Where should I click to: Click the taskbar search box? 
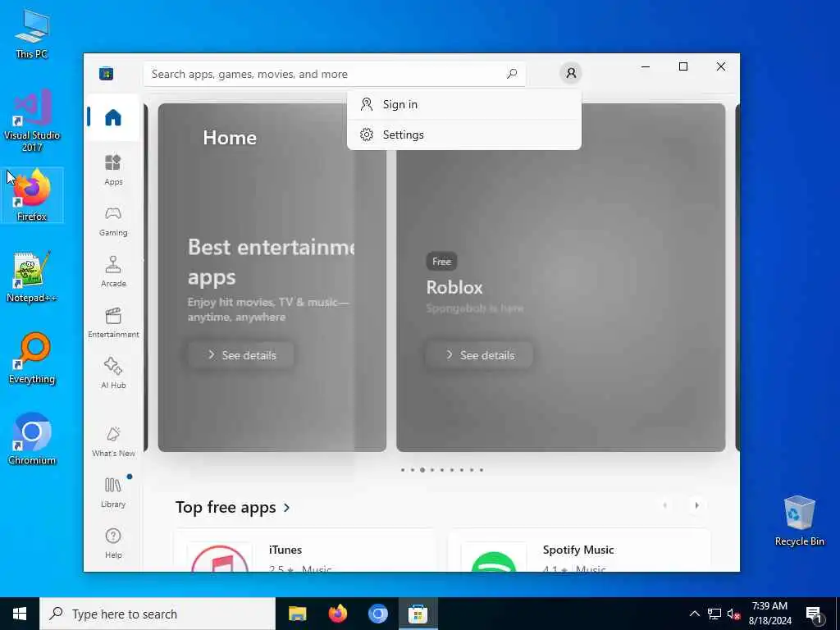click(157, 614)
